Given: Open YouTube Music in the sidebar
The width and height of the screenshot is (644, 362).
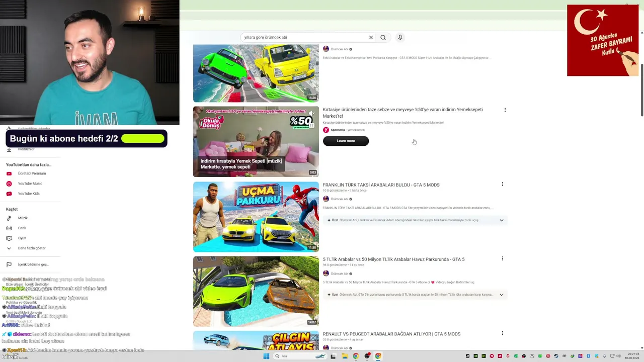Looking at the screenshot, I should pos(30,184).
